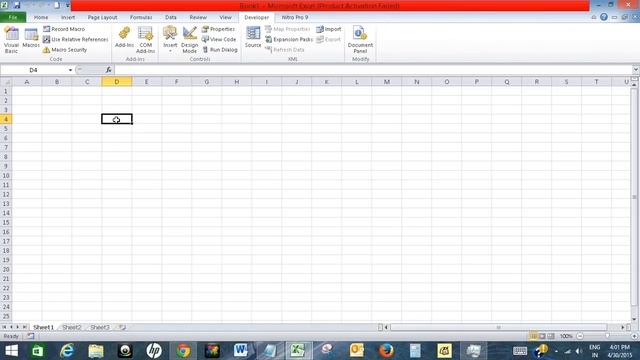640x360 pixels.
Task: Click the Select All corner button
Action: (x=6, y=82)
